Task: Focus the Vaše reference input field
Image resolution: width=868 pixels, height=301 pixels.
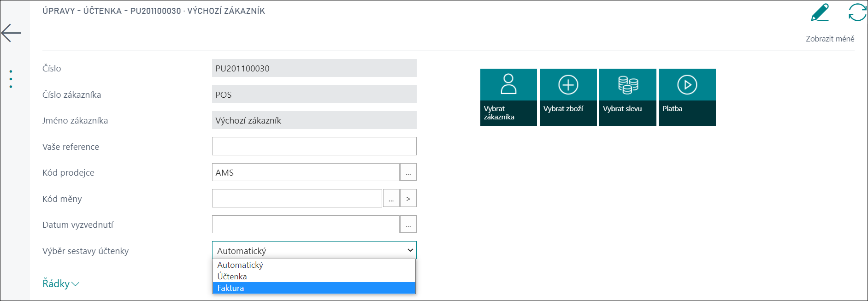Action: point(314,146)
